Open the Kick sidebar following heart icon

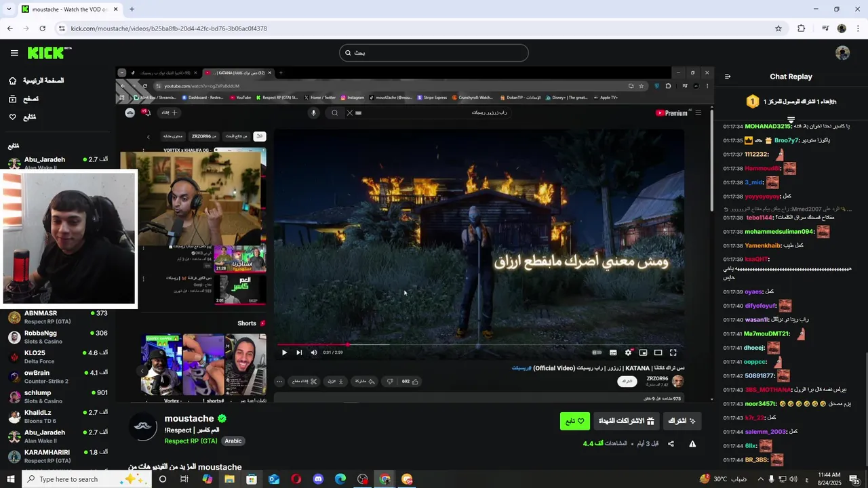pos(12,117)
